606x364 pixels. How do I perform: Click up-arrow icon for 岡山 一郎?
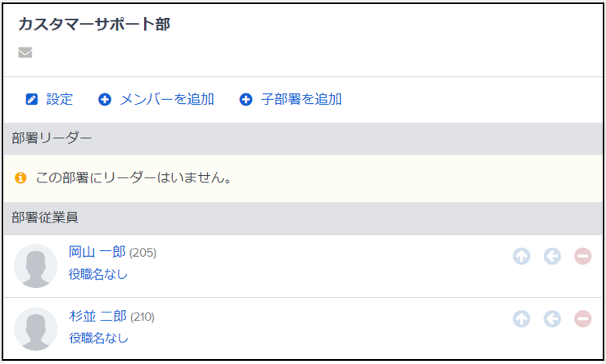tap(522, 256)
